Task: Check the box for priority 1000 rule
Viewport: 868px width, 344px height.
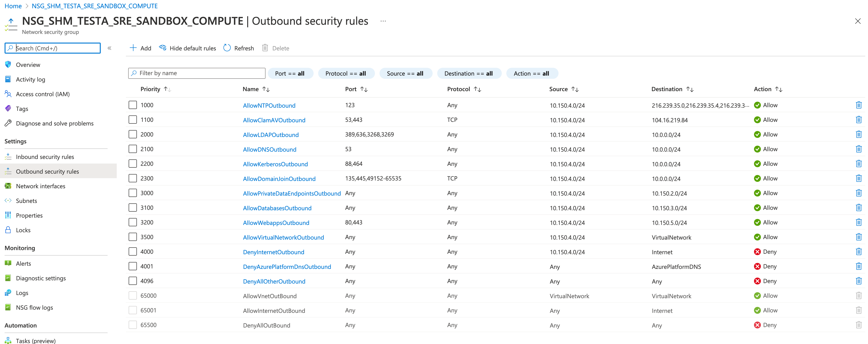Action: coord(133,105)
